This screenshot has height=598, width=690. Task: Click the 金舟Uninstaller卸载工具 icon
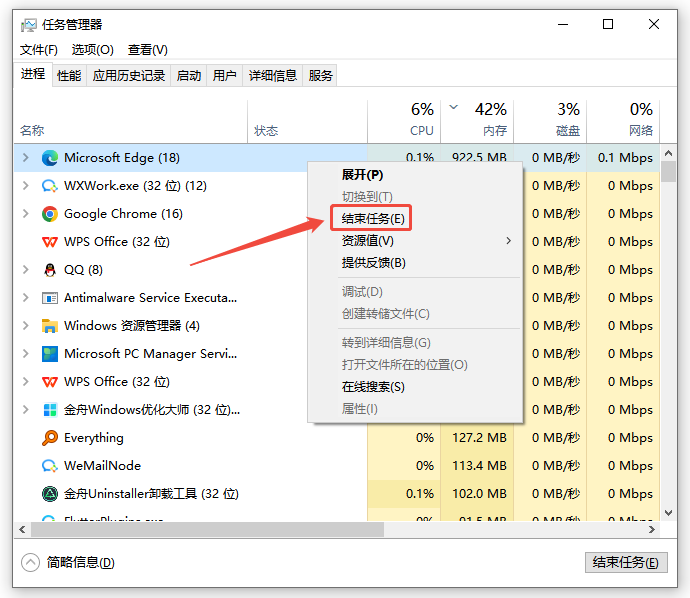(x=50, y=494)
